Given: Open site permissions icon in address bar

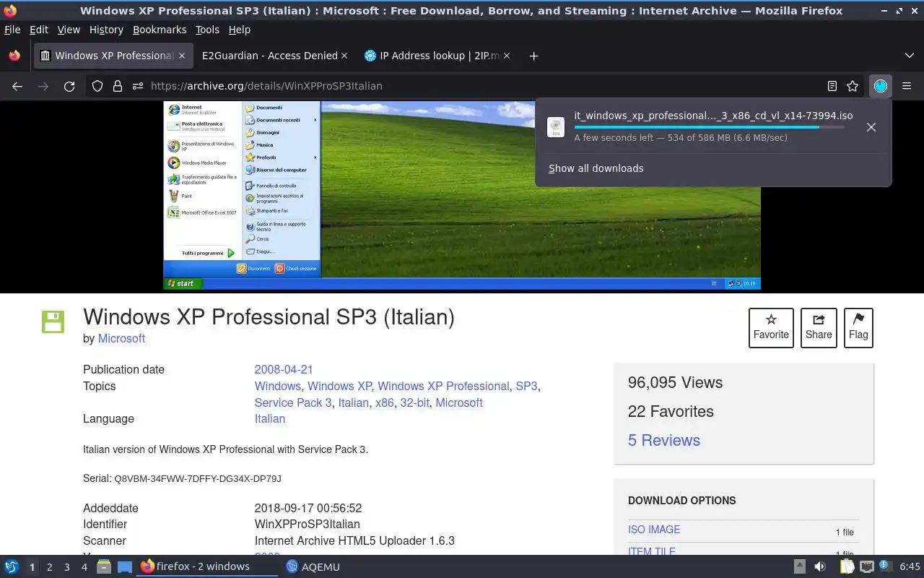Looking at the screenshot, I should pyautogui.click(x=138, y=86).
